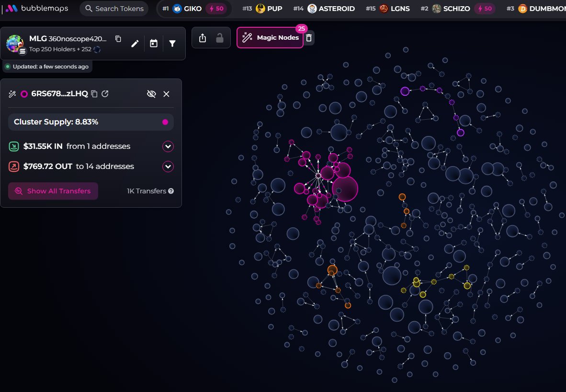
Task: Hide the selected address with eye icon
Action: tap(151, 94)
